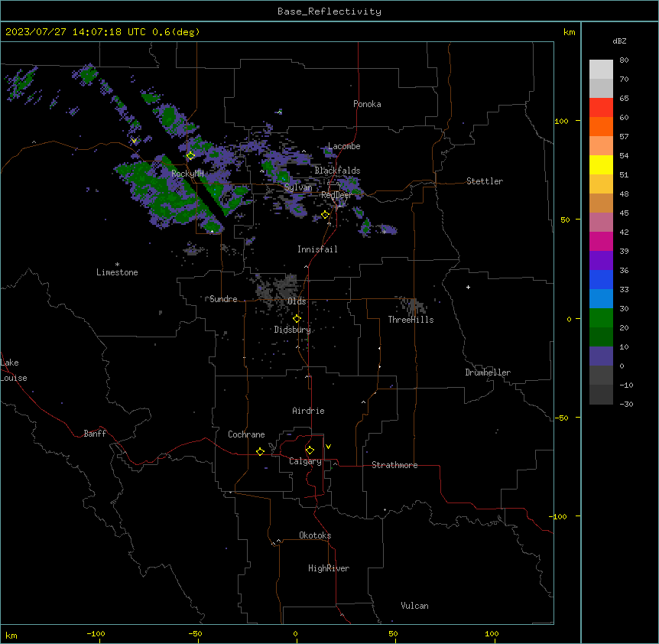This screenshot has height=644, width=659.
Task: Click the dBZ legend heading
Action: coord(619,41)
